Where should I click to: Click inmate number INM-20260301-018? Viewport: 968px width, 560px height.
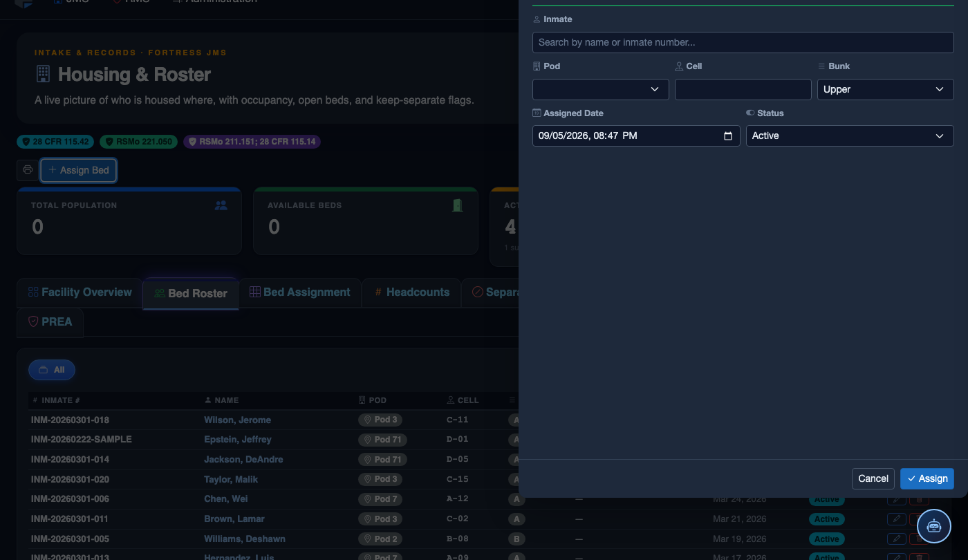tap(70, 420)
